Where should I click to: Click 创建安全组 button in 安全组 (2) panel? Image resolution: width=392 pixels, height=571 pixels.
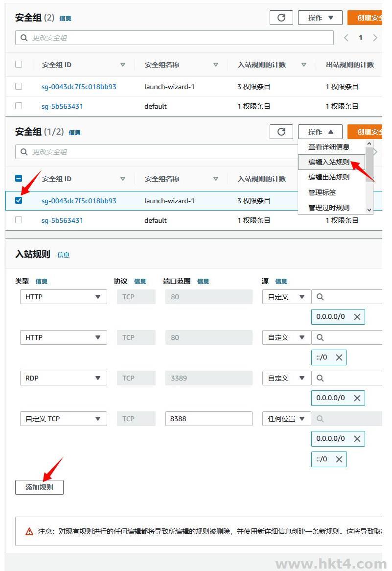coord(365,18)
